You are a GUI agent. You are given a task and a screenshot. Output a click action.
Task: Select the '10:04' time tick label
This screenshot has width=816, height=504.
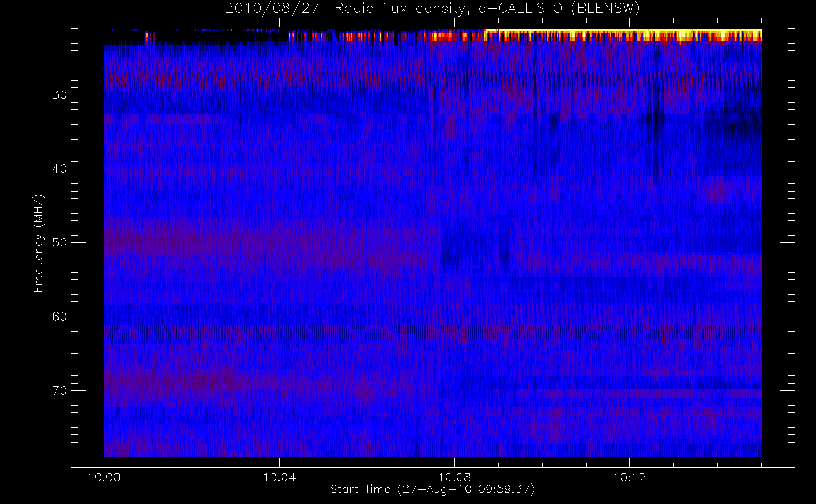tap(279, 477)
